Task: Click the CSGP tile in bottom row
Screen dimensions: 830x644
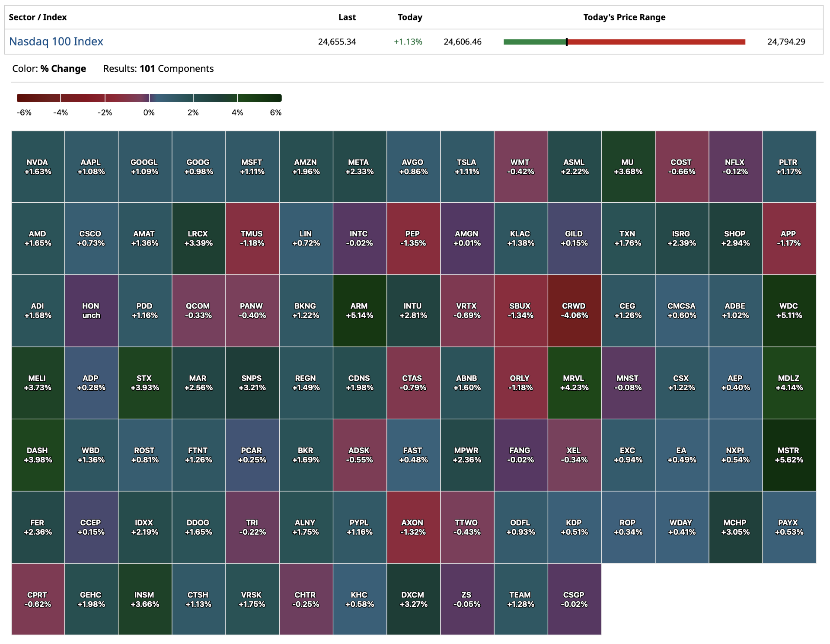Action: (574, 599)
